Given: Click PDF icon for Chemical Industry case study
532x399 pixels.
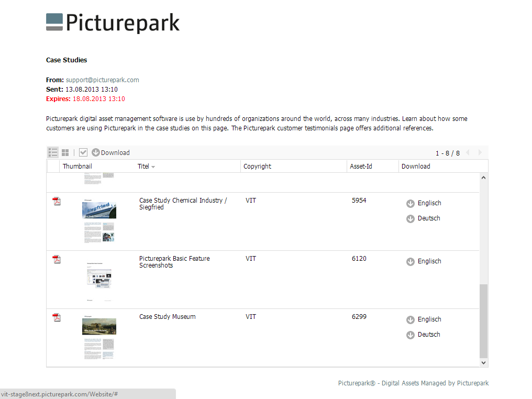Looking at the screenshot, I should [x=57, y=201].
